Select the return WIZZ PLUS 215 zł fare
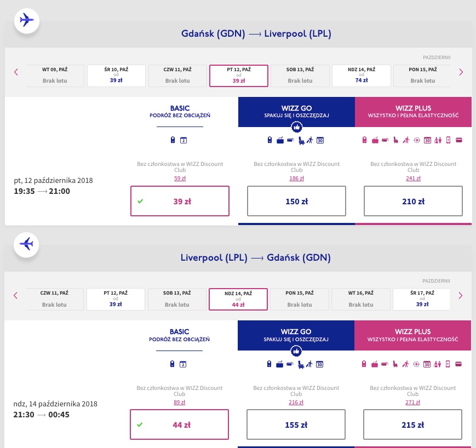The image size is (476, 448). (413, 424)
